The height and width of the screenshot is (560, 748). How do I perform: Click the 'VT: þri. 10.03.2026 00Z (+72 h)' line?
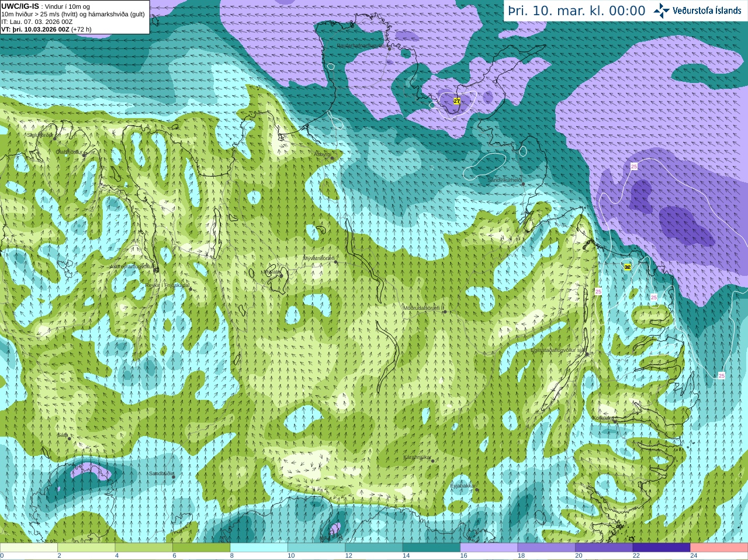click(x=46, y=29)
